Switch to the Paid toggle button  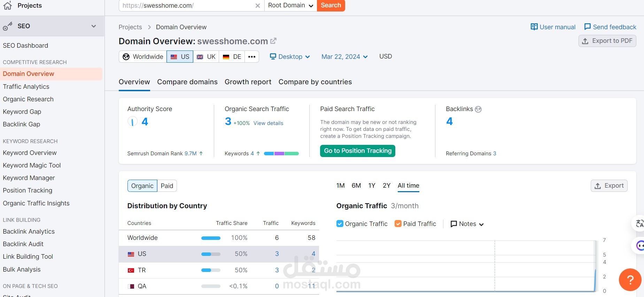click(167, 186)
